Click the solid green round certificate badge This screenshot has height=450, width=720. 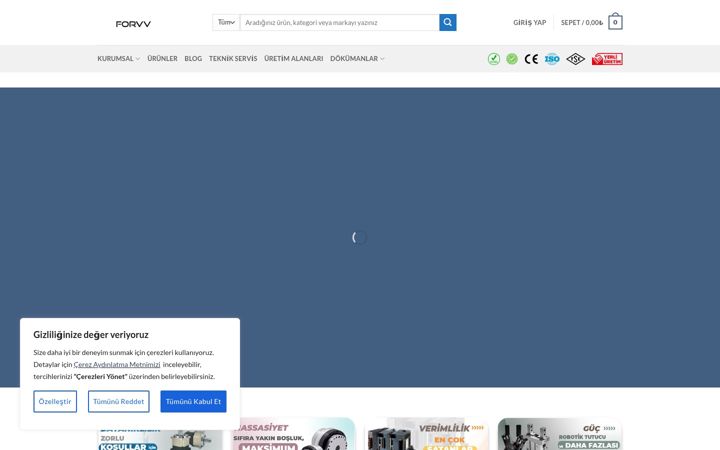click(512, 59)
